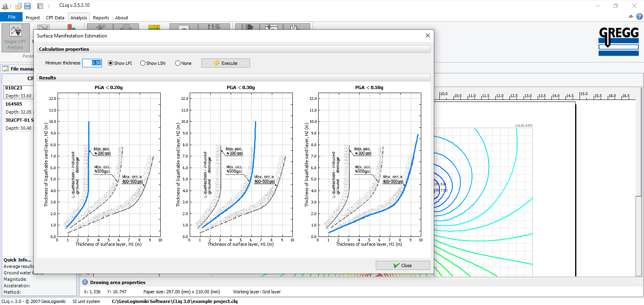The image size is (644, 305).
Task: Click the open project folder icon
Action: click(18, 6)
